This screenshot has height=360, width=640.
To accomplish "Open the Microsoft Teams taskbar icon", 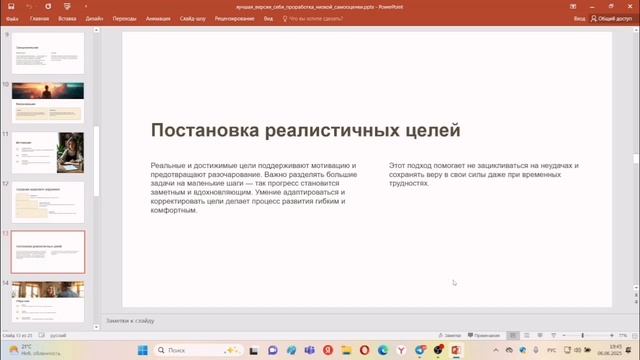I will (x=309, y=350).
